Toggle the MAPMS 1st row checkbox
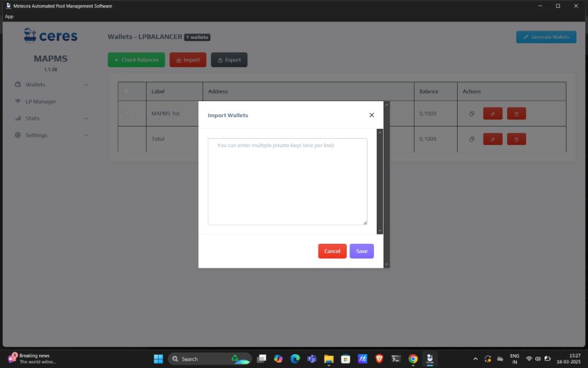The height and width of the screenshot is (368, 588). [x=126, y=113]
